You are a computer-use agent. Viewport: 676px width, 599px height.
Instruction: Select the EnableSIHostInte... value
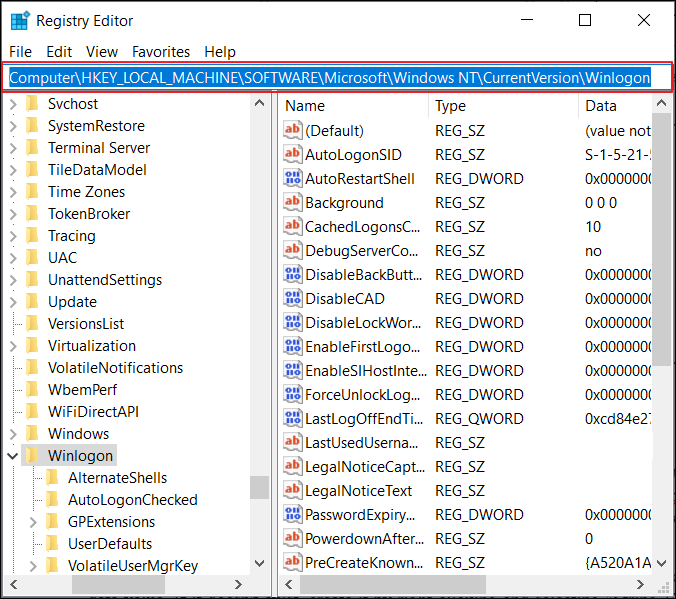click(x=366, y=371)
